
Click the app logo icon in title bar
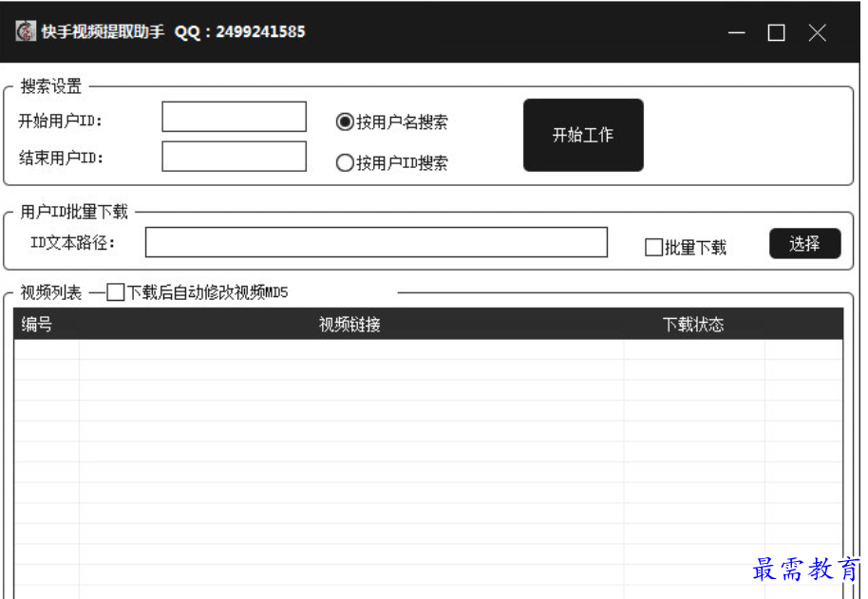[26, 31]
